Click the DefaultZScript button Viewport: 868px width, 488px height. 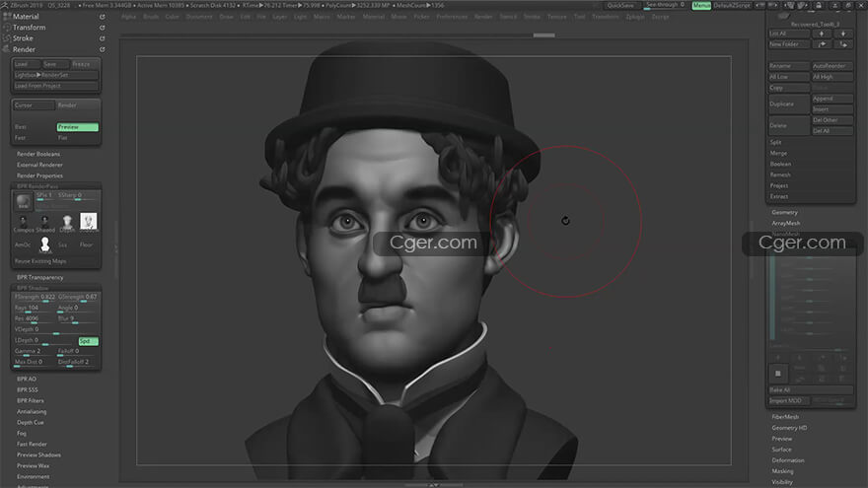[x=732, y=5]
